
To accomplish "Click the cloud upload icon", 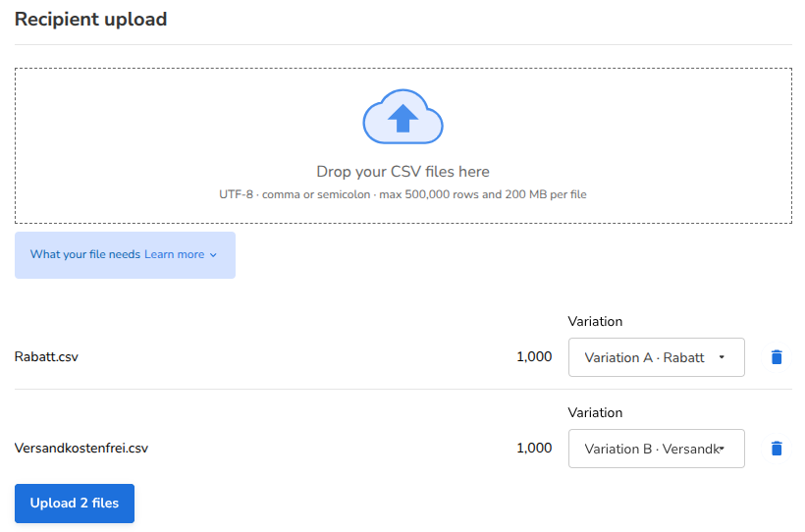I will coord(403,117).
